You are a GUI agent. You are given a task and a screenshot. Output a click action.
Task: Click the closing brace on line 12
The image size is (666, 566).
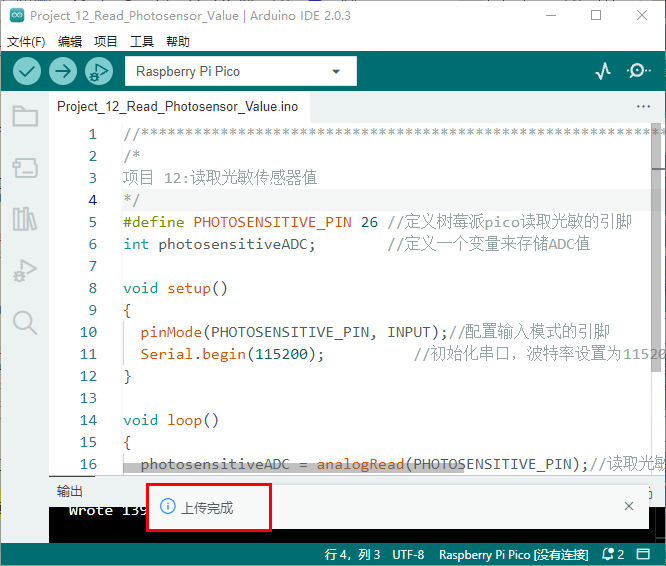point(127,376)
